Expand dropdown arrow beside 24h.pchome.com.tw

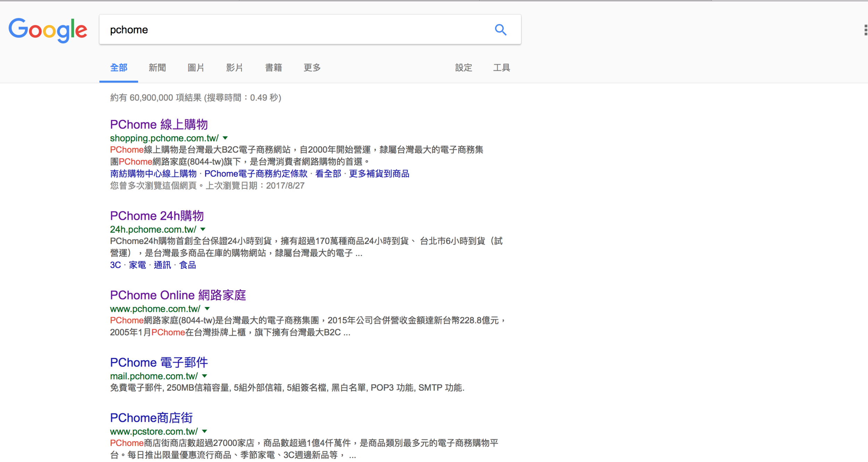pos(203,229)
